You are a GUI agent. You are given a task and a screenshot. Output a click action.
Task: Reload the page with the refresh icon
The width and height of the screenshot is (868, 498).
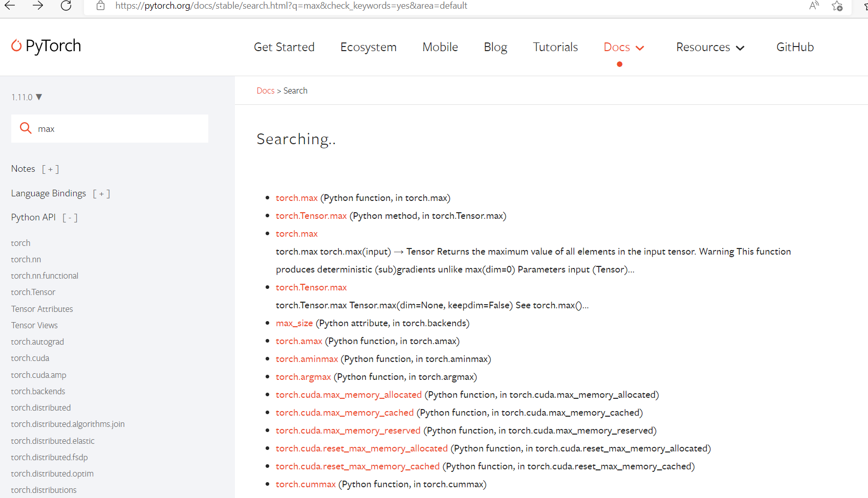pyautogui.click(x=66, y=6)
